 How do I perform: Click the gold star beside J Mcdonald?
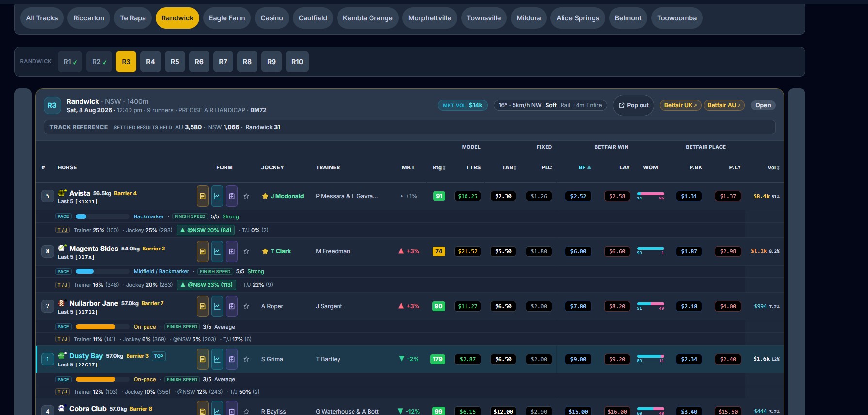point(265,196)
